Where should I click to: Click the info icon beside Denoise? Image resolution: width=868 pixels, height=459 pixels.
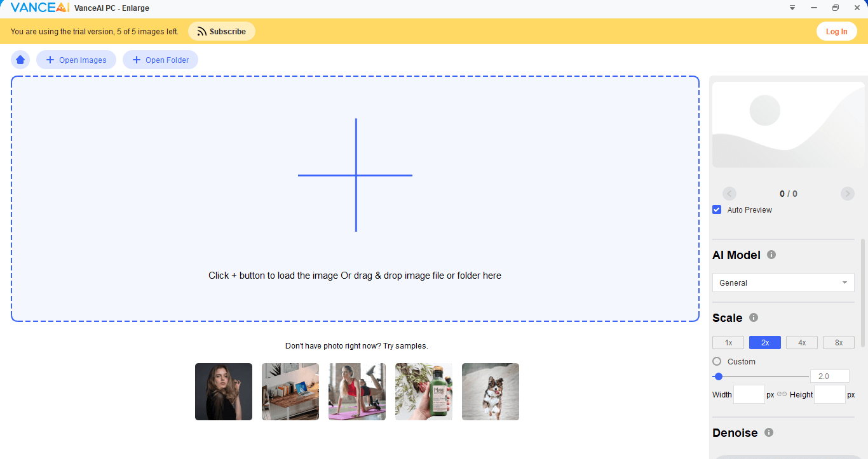coord(768,432)
